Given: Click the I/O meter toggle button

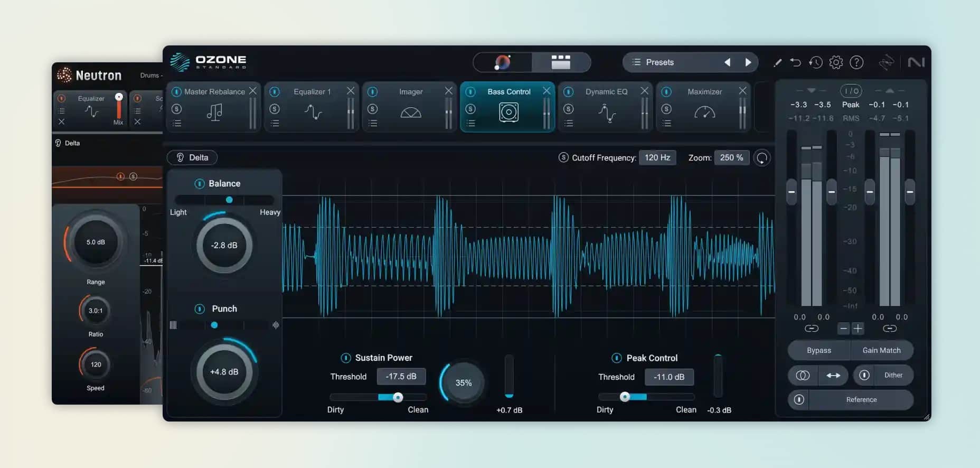Looking at the screenshot, I should tap(851, 91).
